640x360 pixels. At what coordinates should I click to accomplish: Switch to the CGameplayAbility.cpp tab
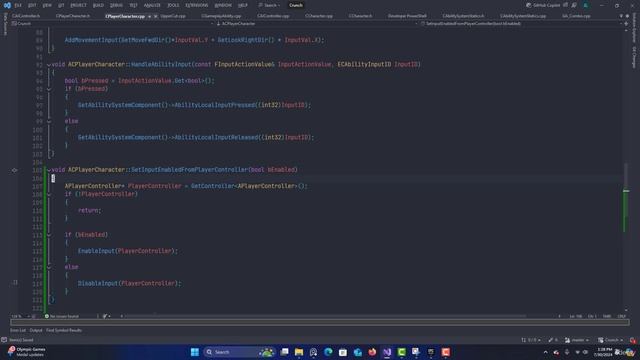coord(221,16)
